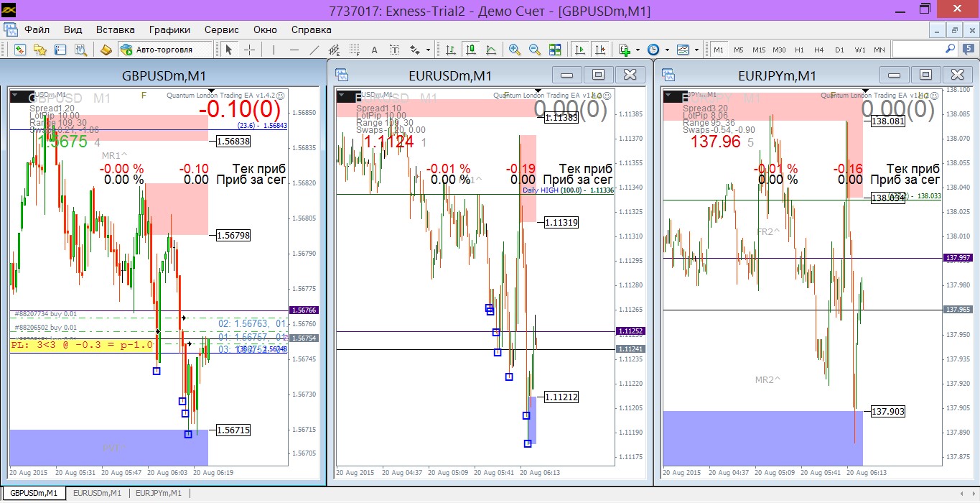The image size is (980, 503).
Task: Switch to bar chart display
Action: coord(450,50)
